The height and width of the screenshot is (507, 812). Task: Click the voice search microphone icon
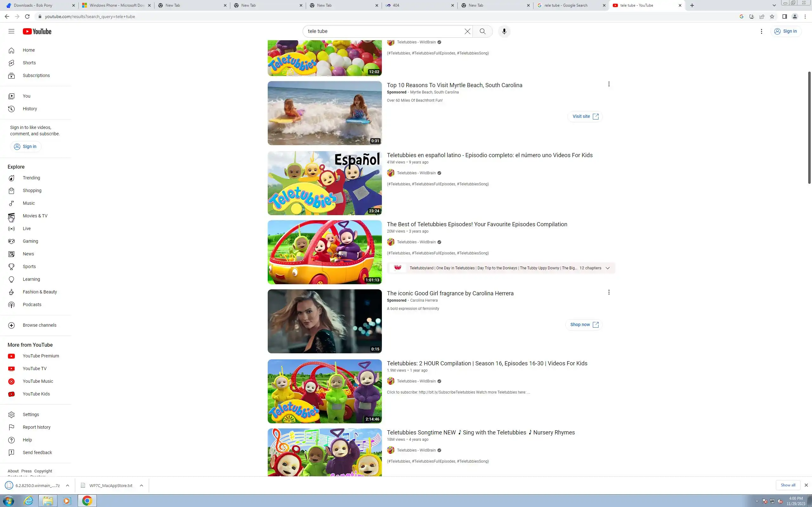coord(504,31)
